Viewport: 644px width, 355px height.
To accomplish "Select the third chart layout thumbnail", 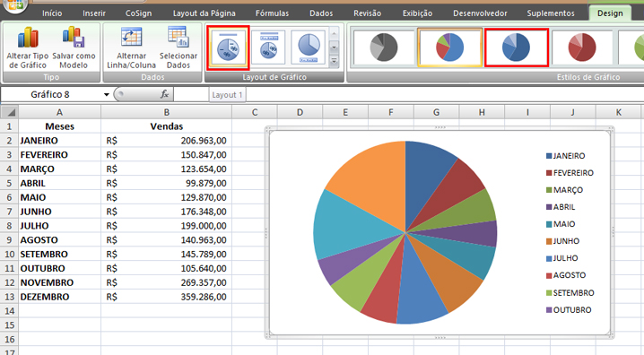I will [309, 48].
